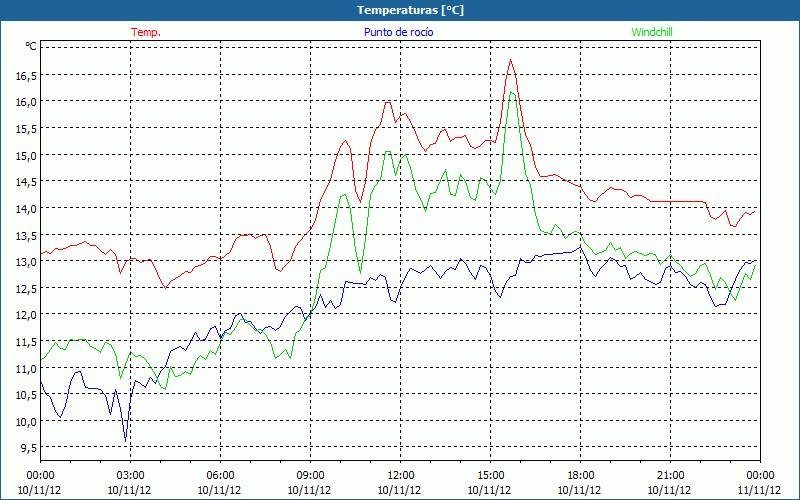Click the 15,5 y-axis value
The width and height of the screenshot is (800, 500).
pyautogui.click(x=26, y=129)
